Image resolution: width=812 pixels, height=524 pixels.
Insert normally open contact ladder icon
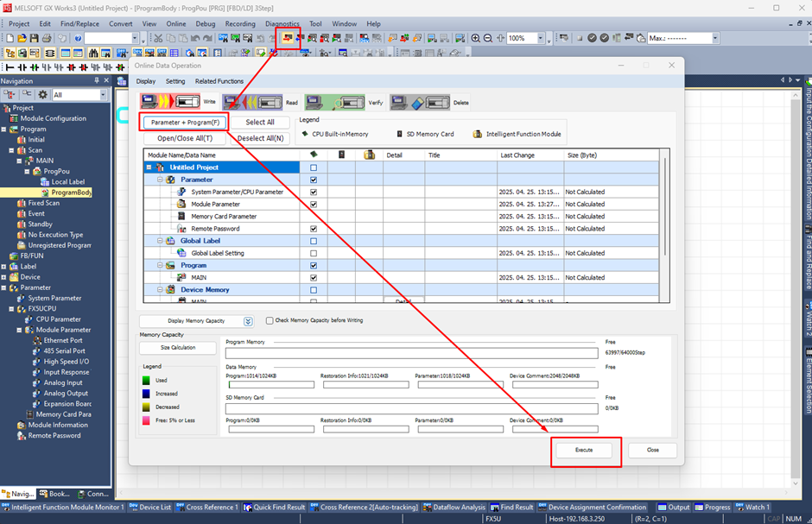point(22,67)
